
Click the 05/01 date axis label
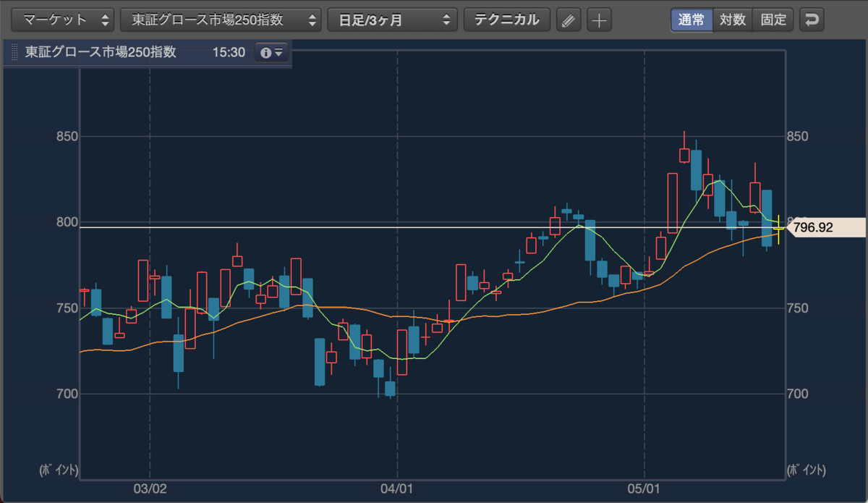[x=644, y=489]
